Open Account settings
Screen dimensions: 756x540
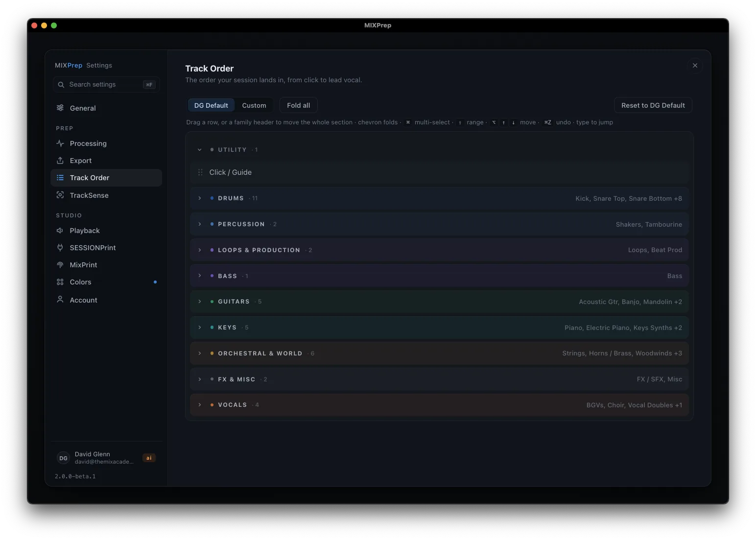point(106,300)
